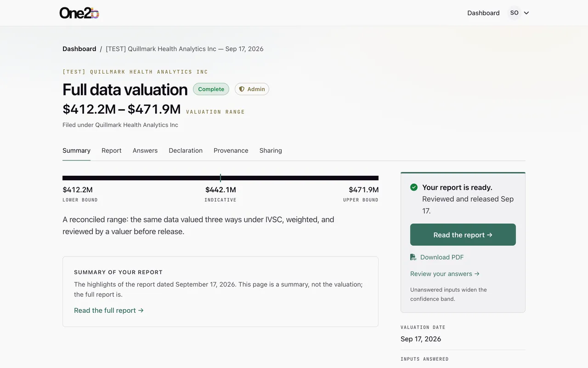Click the green checkmark ready icon

click(x=414, y=187)
